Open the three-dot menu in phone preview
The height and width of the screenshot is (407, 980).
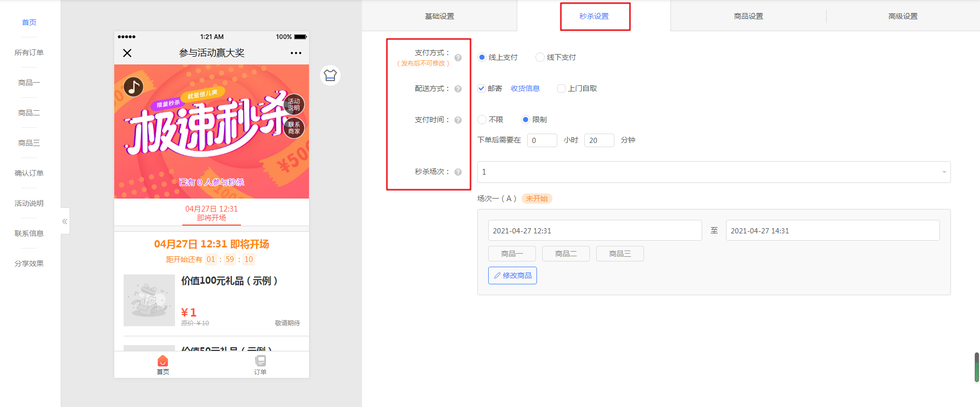(x=296, y=53)
